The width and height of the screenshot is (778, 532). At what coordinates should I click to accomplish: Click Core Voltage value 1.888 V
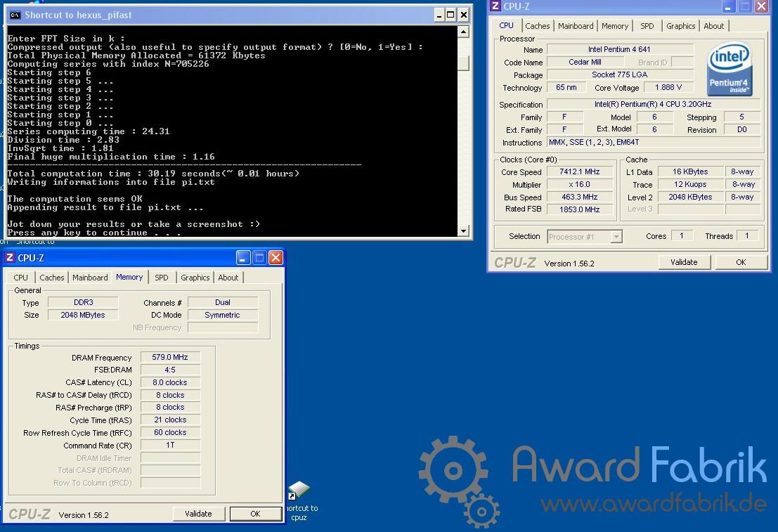[668, 87]
